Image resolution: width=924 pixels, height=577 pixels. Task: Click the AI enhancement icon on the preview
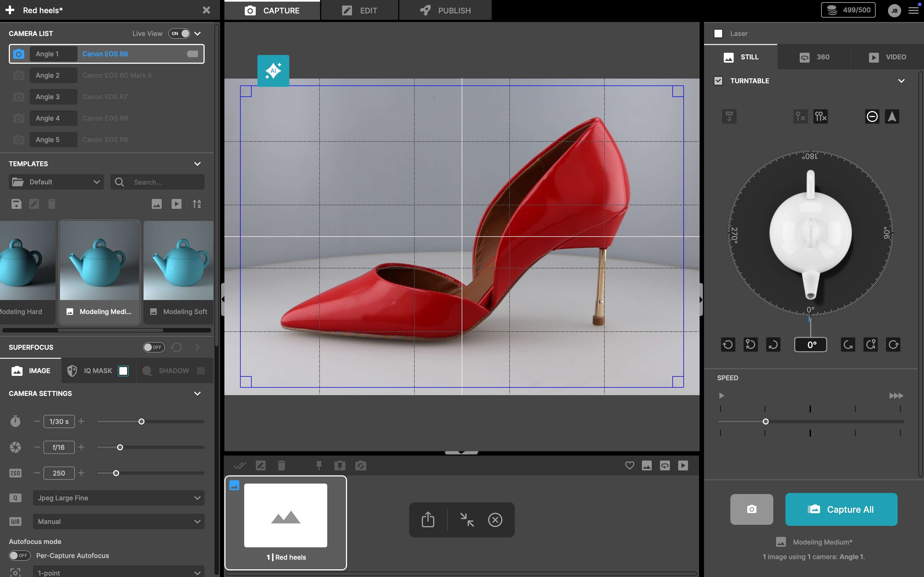(x=273, y=71)
